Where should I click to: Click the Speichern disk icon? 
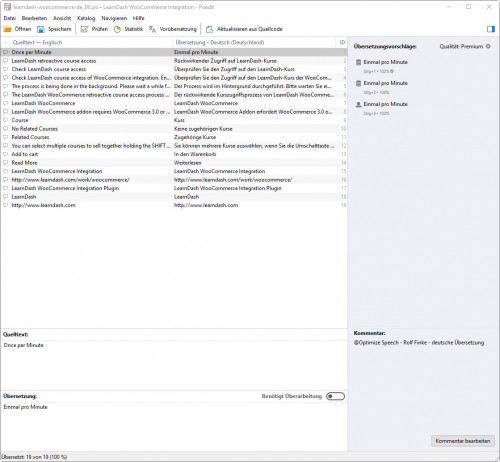(x=41, y=29)
